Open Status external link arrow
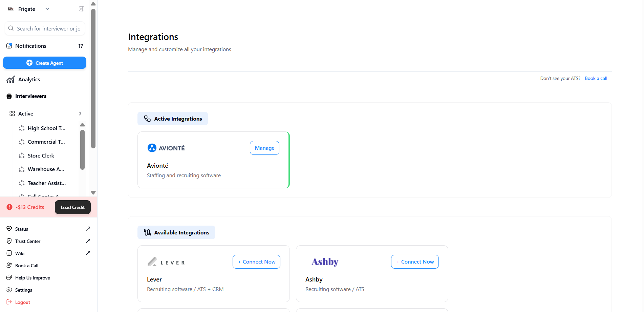This screenshot has width=644, height=312. [x=88, y=229]
